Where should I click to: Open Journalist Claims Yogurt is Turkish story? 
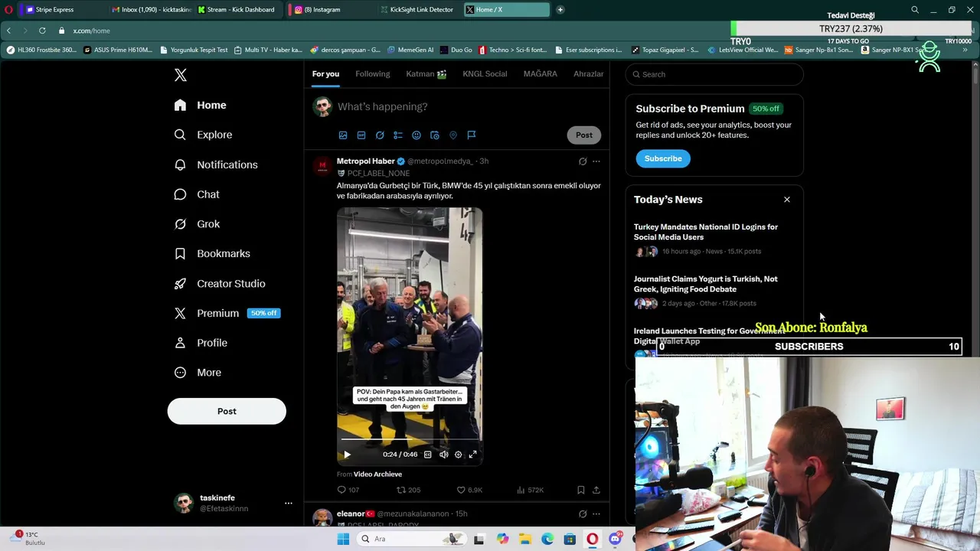click(706, 284)
